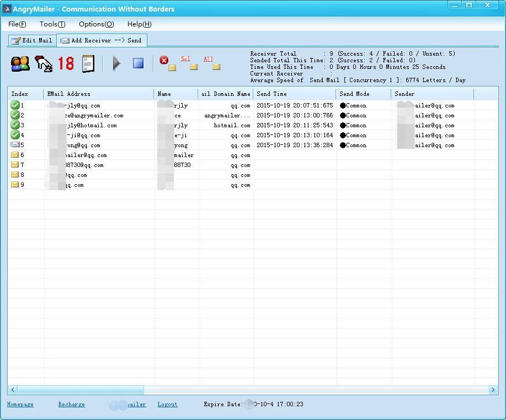This screenshot has width=506, height=420.
Task: Click the unsent envelope icon of row 6
Action: click(15, 155)
